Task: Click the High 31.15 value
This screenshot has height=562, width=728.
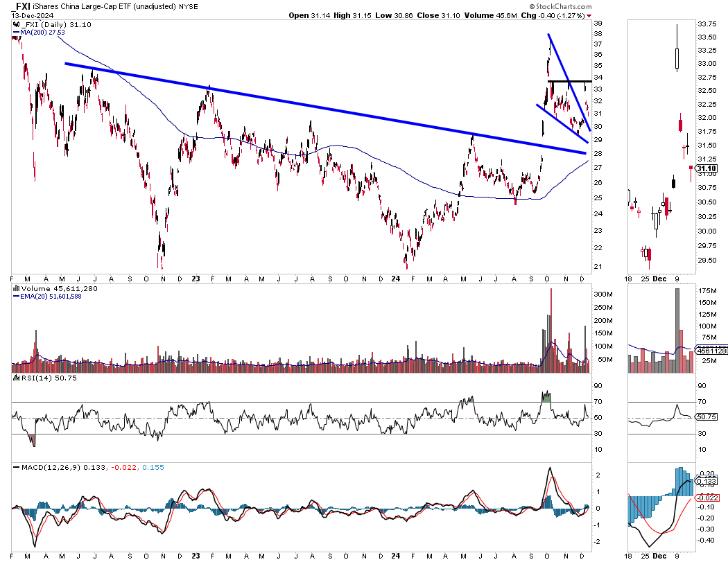Action: [x=352, y=15]
